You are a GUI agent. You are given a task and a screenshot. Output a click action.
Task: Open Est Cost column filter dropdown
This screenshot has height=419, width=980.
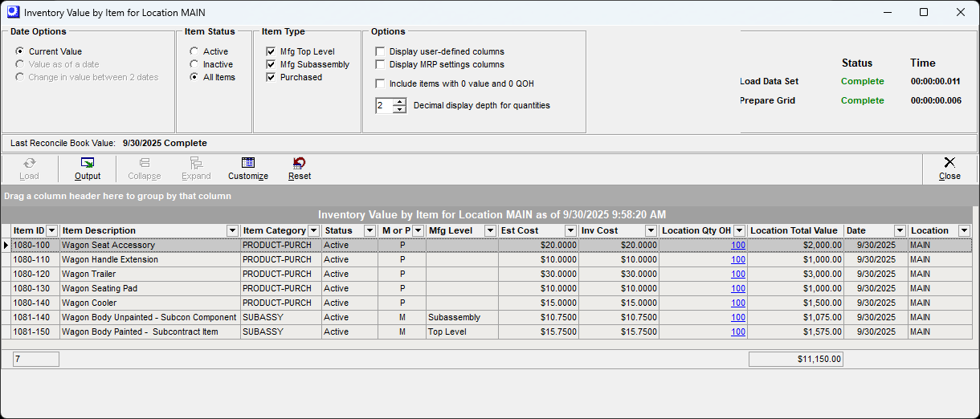tap(570, 231)
